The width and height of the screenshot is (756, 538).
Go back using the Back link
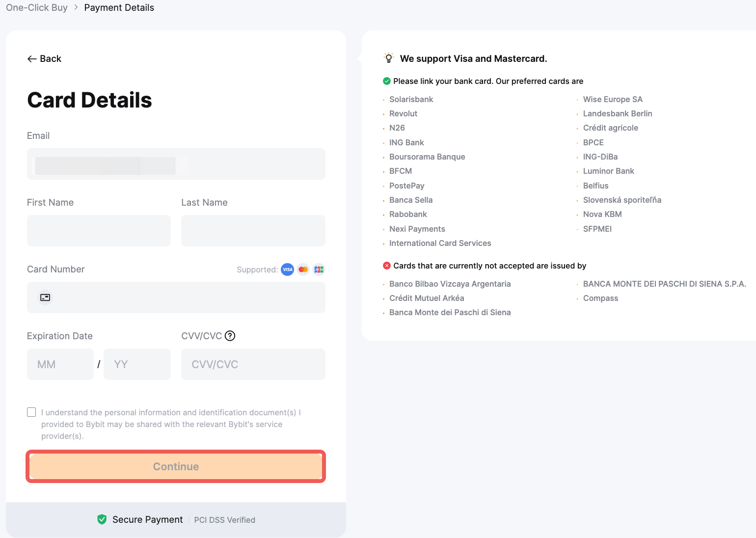pyautogui.click(x=44, y=59)
